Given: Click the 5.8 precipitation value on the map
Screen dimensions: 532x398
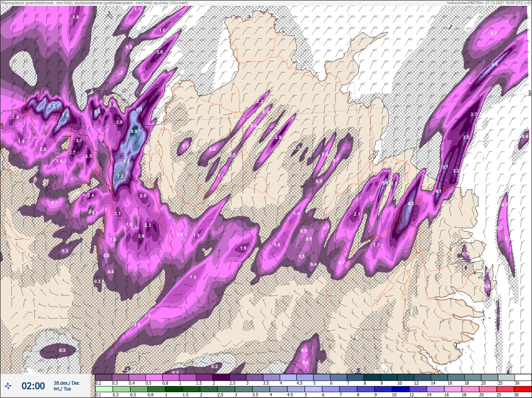Looking at the screenshot, I should pos(385,182).
